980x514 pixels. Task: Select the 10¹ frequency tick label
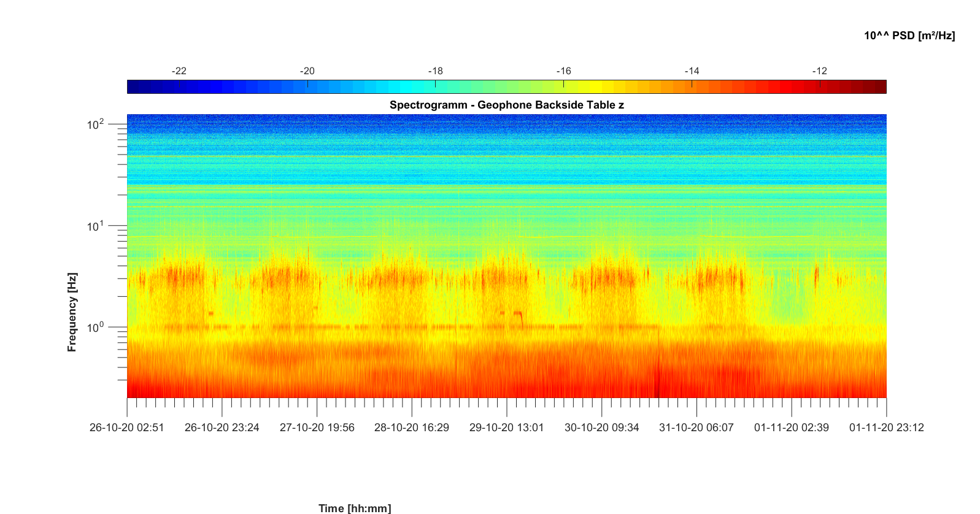(x=95, y=226)
